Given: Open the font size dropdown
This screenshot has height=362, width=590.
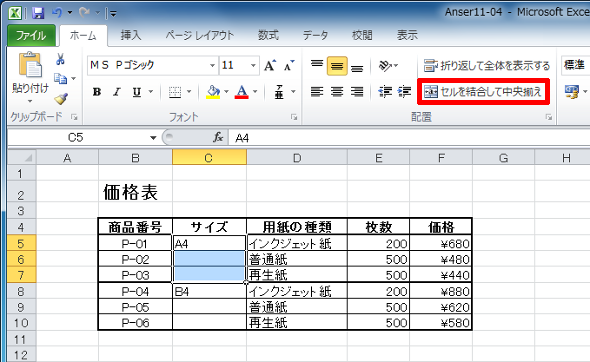Looking at the screenshot, I should (254, 65).
